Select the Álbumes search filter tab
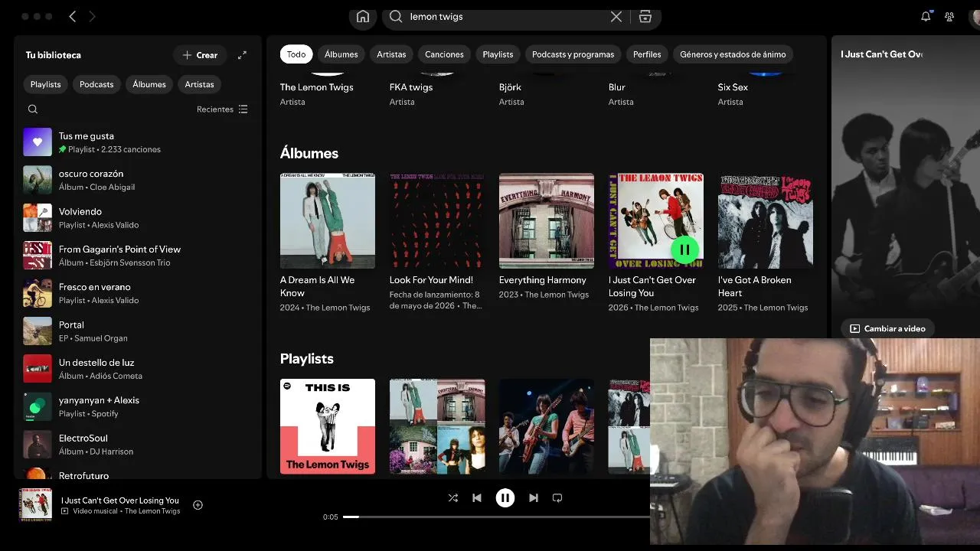Screen dimensions: 980x551 click(341, 54)
